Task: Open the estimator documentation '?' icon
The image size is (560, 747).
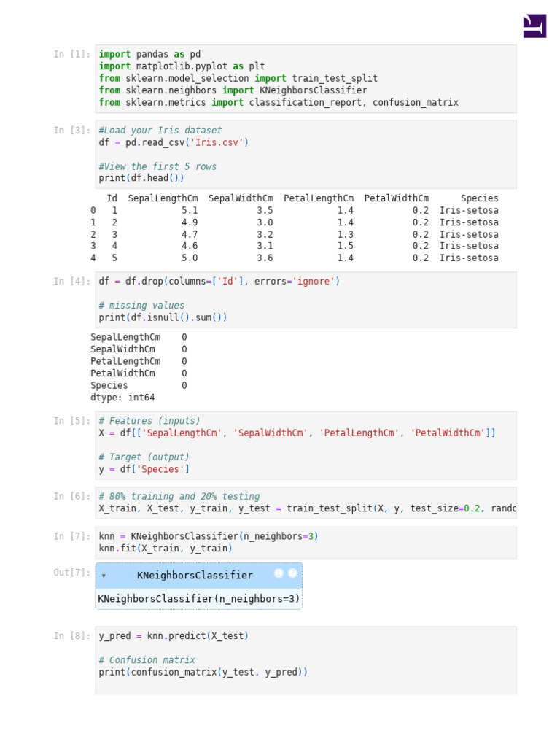Action: 292,573
